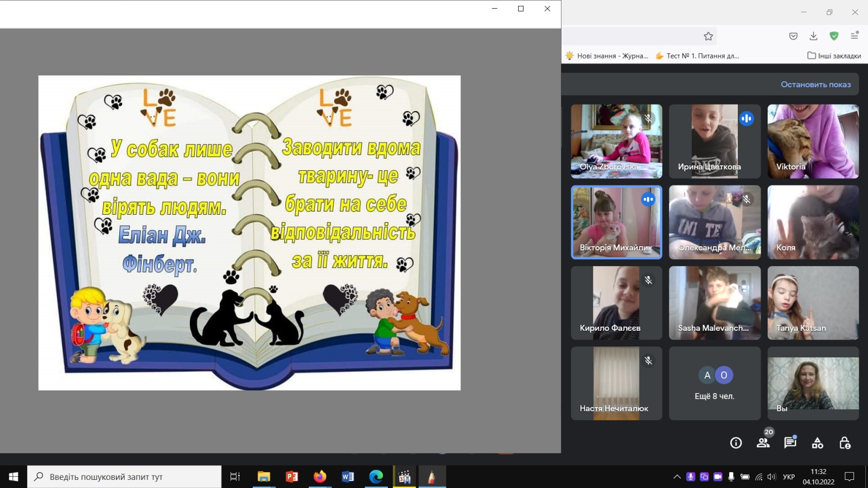Bookmark this page with the star icon
868x488 pixels.
click(708, 36)
